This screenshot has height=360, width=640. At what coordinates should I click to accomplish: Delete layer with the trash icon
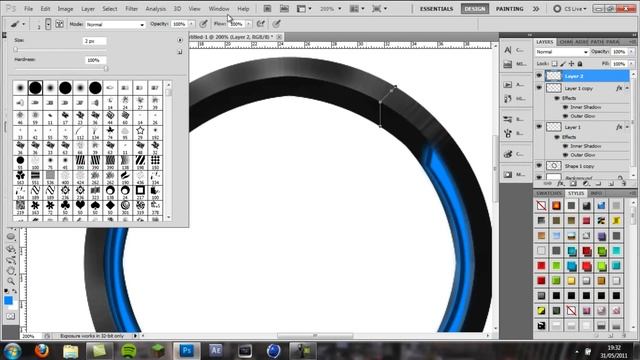[624, 184]
